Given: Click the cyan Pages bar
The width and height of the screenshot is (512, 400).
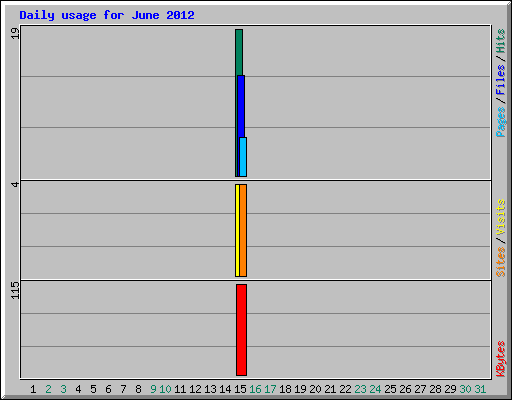Looking at the screenshot, I should click(243, 157).
